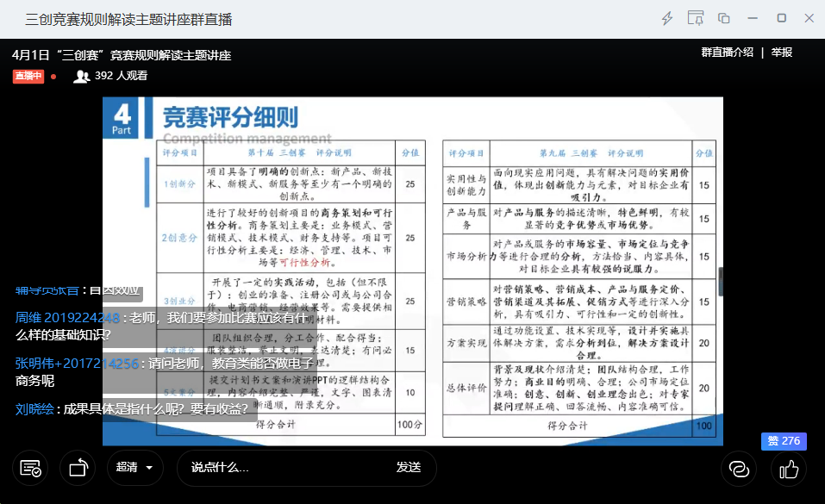Maximize the live stream window
This screenshot has width=825, height=504.
pyautogui.click(x=781, y=18)
